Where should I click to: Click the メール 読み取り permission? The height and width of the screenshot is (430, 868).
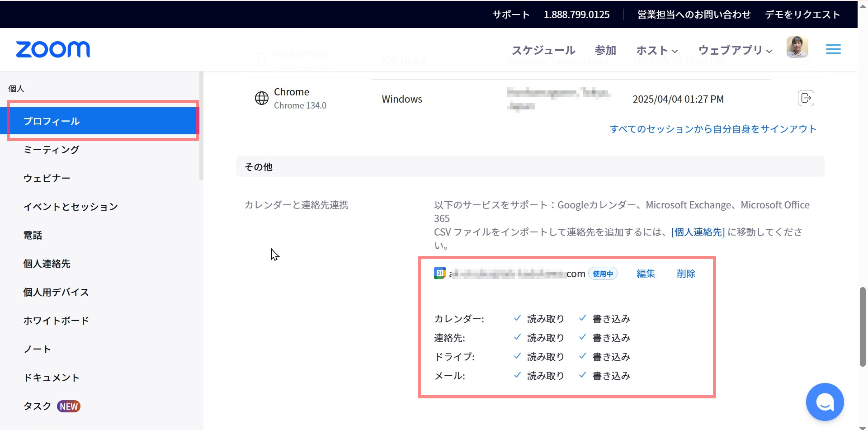pyautogui.click(x=539, y=376)
